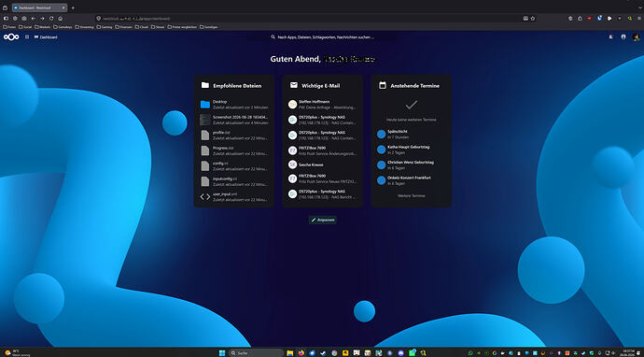
Task: Open Katha Haupt Geburtstag event
Action: point(411,150)
